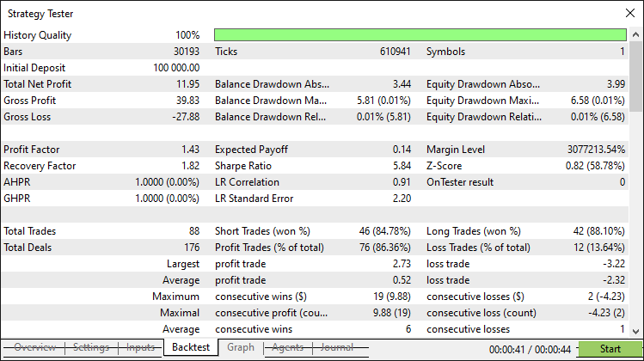Click the active Backtest tab
The image size is (644, 361).
188,347
